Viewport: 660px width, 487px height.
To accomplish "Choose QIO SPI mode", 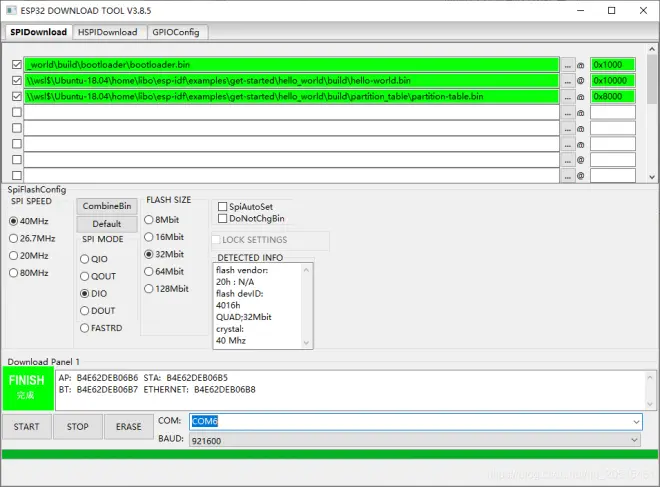I will point(85,259).
